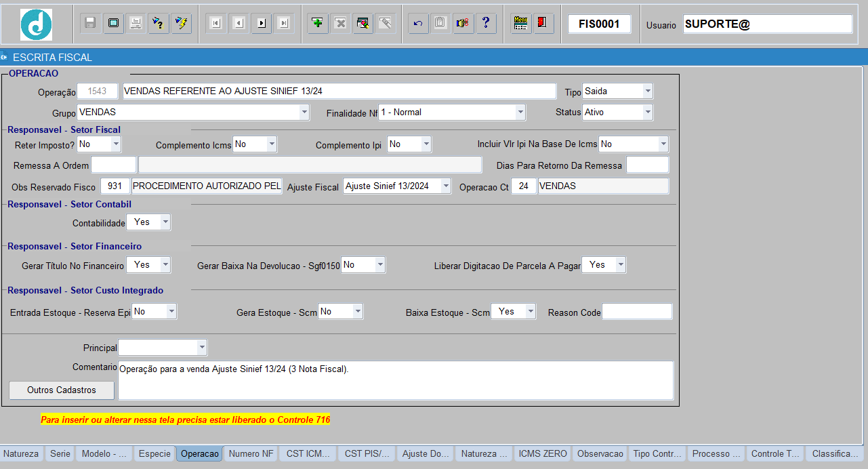Open the Processo tab
The image size is (868, 469).
point(716,453)
